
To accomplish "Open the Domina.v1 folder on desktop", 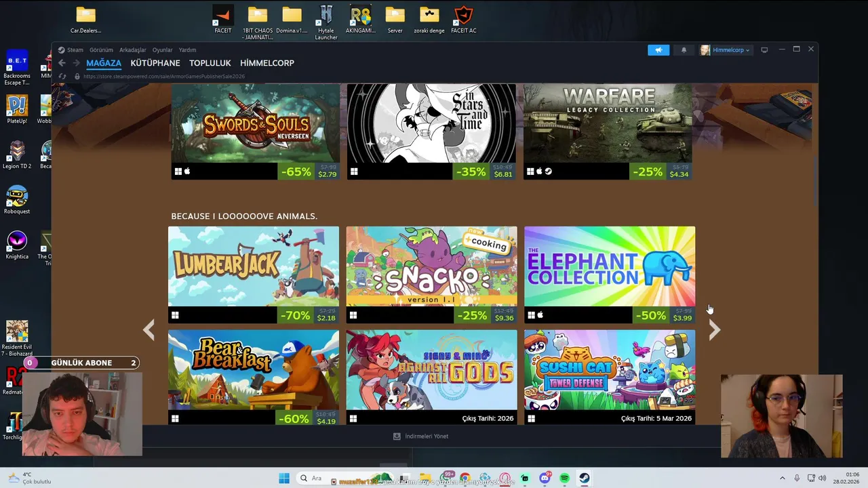I will (292, 19).
